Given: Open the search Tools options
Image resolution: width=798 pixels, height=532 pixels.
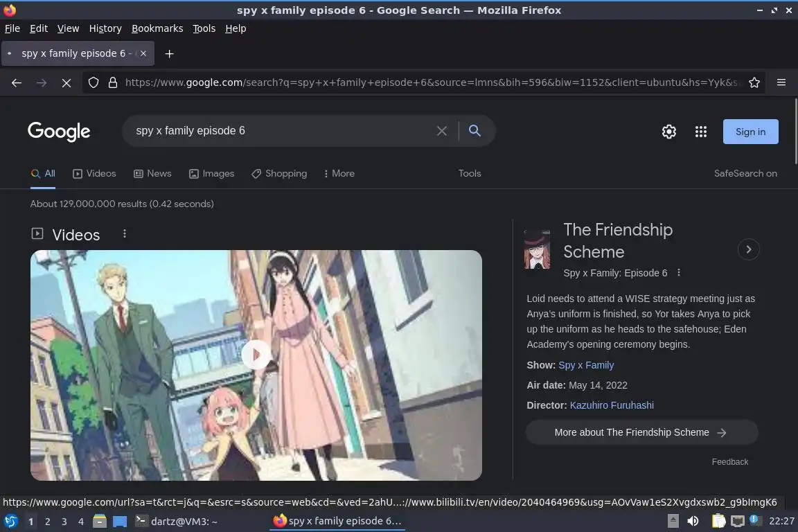Looking at the screenshot, I should 469,174.
